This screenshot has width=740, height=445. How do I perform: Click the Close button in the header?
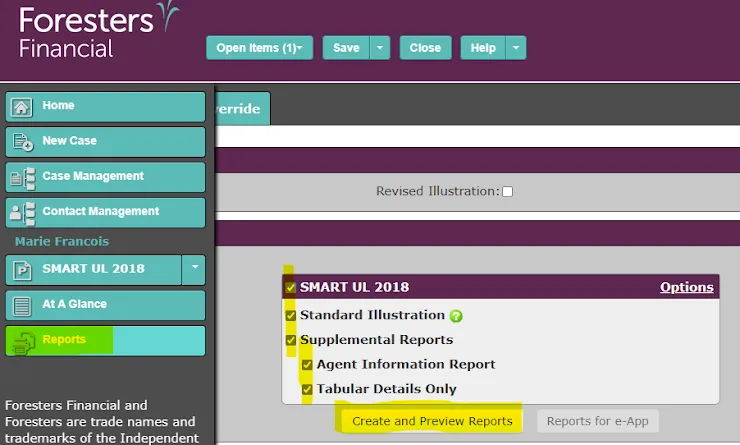pos(425,48)
